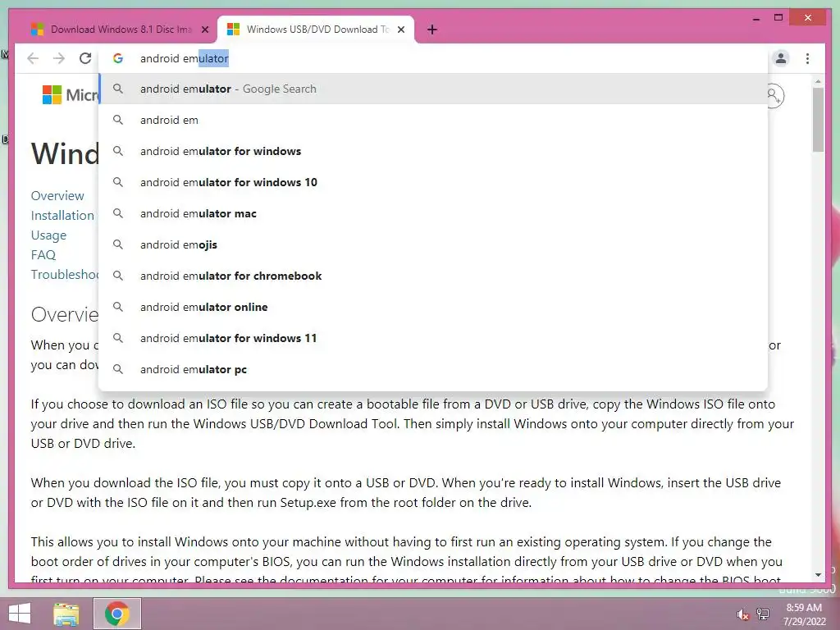Pick suggestion android emulator for windows

(433, 151)
